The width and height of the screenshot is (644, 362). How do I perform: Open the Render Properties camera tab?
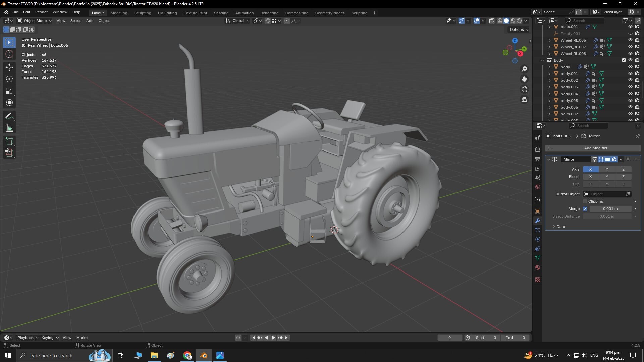coord(537,149)
